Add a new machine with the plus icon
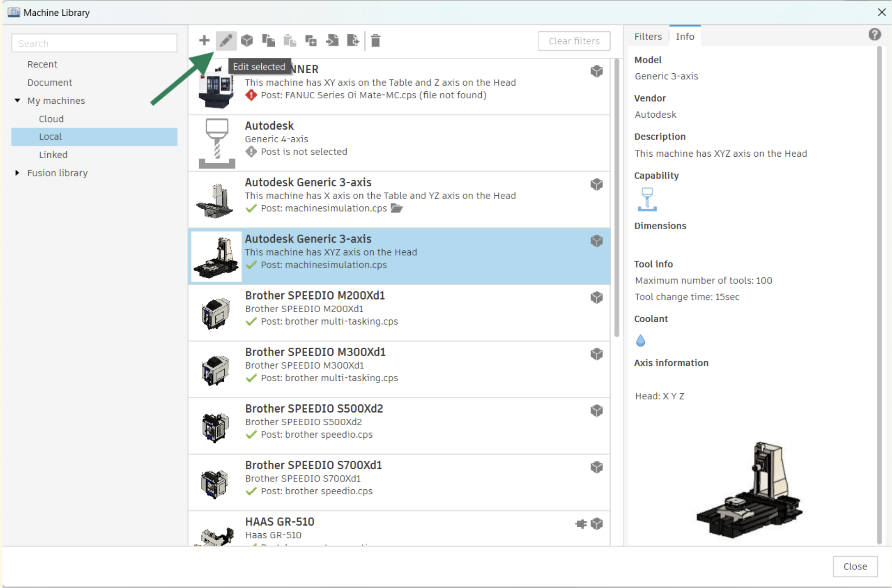The width and height of the screenshot is (892, 588). coord(204,40)
